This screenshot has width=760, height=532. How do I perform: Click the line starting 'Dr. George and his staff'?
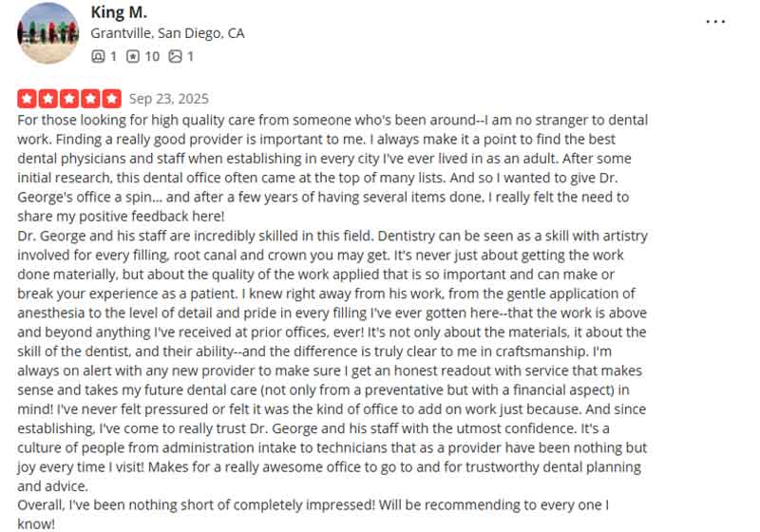point(332,237)
